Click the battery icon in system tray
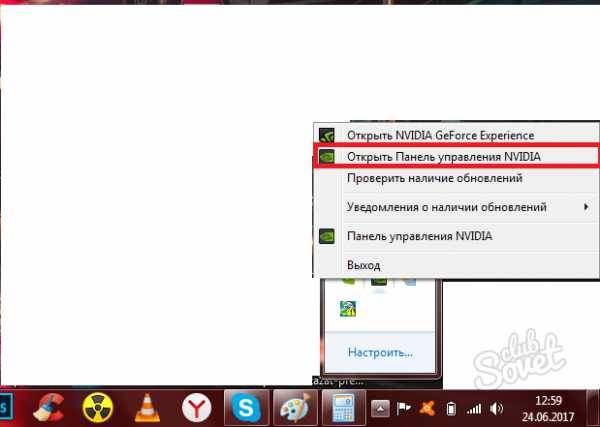This screenshot has width=600, height=427. [x=451, y=408]
